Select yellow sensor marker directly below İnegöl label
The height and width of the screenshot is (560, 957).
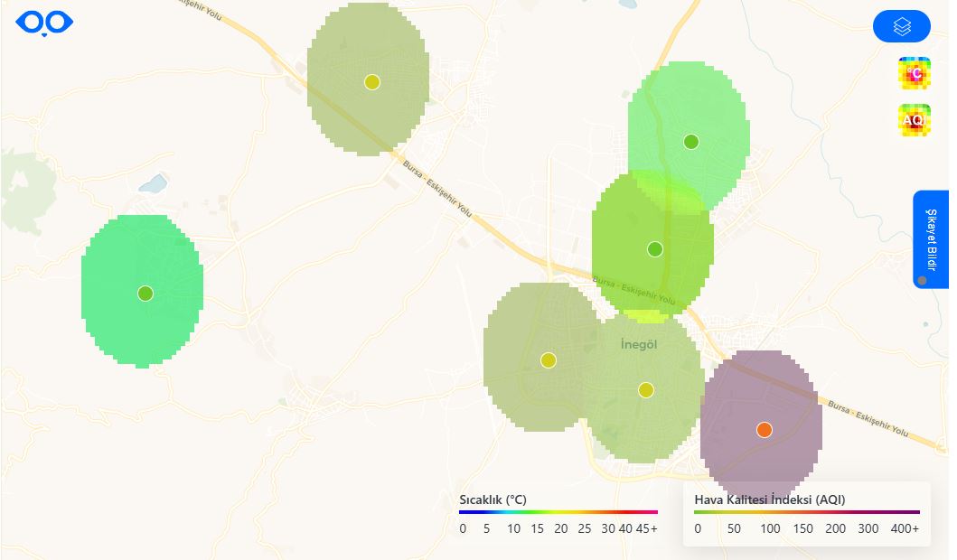pos(645,390)
